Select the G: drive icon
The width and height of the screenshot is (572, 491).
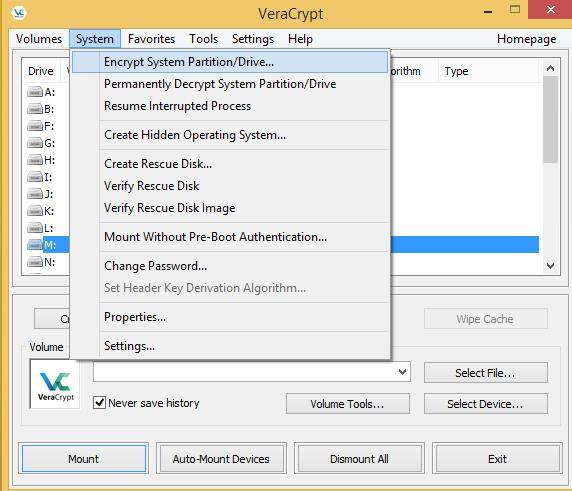[x=35, y=143]
